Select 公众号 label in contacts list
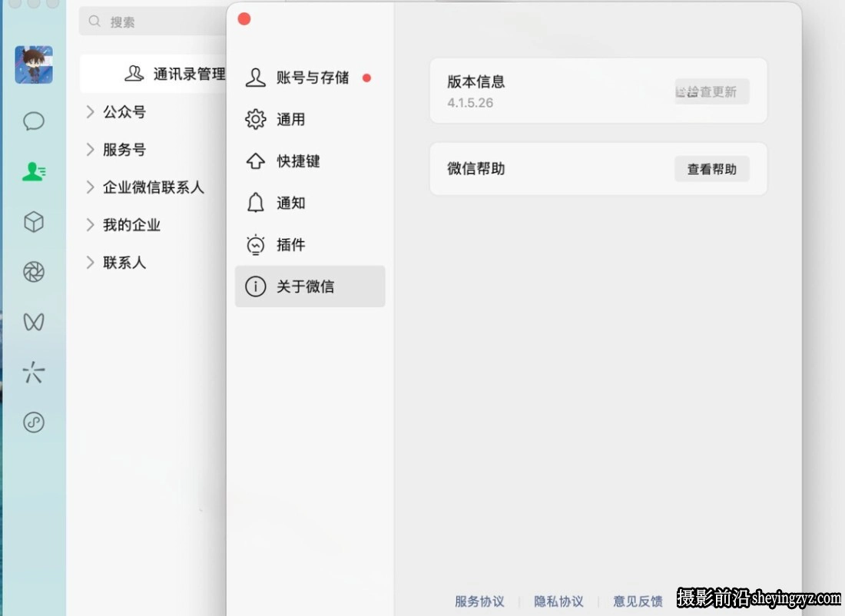The height and width of the screenshot is (616, 845). [x=124, y=111]
